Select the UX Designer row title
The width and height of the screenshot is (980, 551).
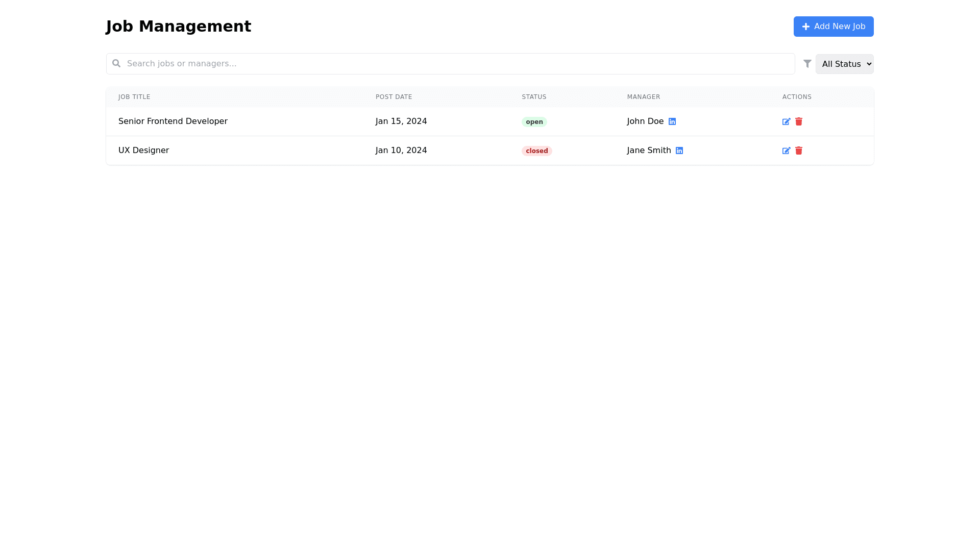(x=143, y=151)
